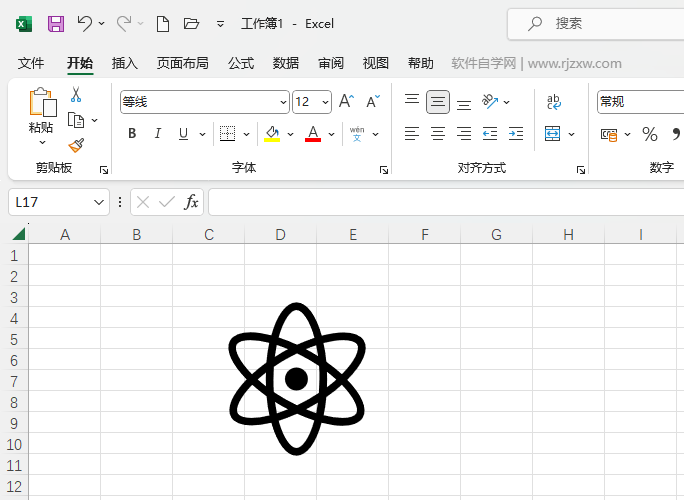
Task: Increase the indent level
Action: coord(516,134)
